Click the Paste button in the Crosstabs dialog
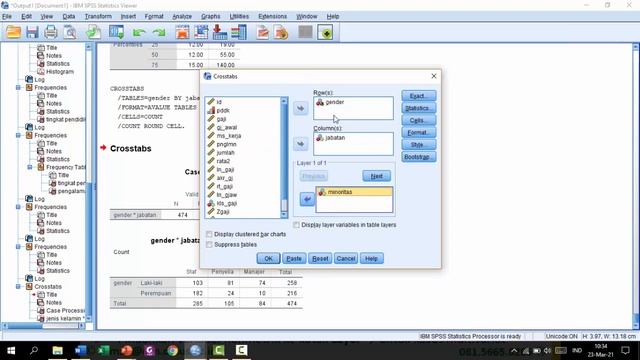640x360 pixels. click(x=294, y=258)
